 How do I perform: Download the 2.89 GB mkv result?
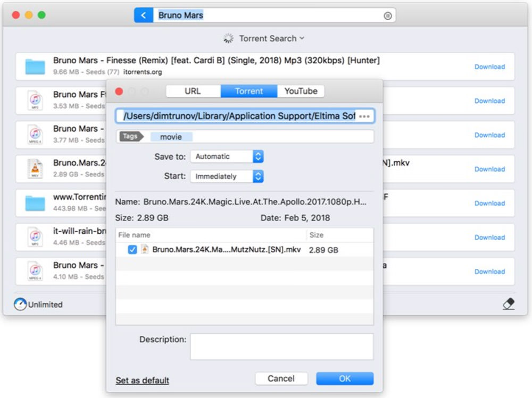click(x=489, y=169)
